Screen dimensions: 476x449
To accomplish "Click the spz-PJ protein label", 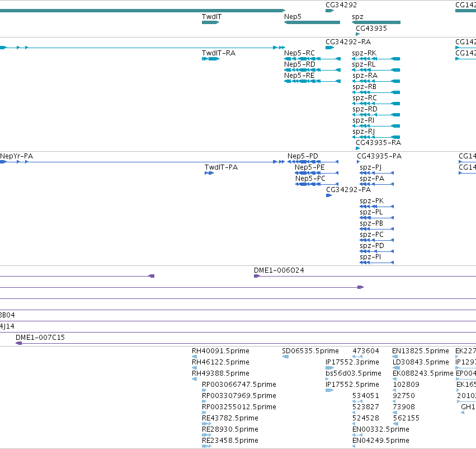I will pos(371,167).
